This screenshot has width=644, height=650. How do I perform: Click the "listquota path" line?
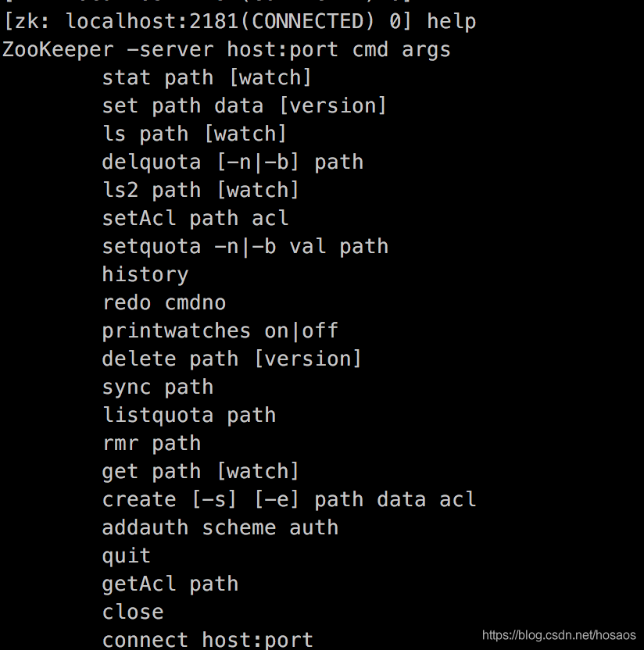point(188,415)
